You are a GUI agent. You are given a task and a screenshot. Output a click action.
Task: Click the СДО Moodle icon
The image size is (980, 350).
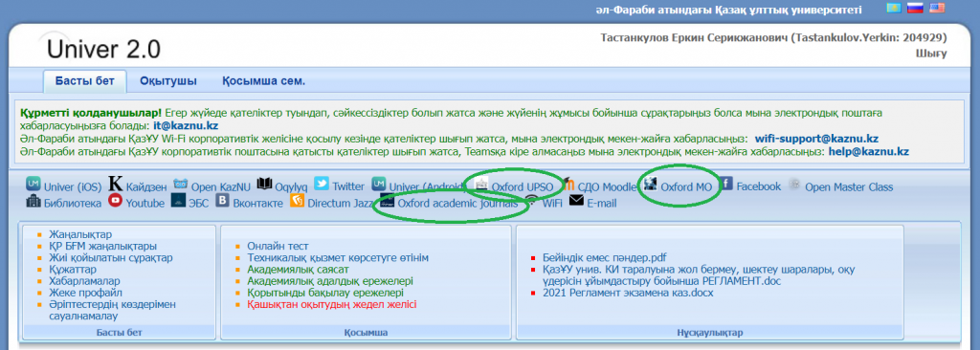click(x=568, y=185)
